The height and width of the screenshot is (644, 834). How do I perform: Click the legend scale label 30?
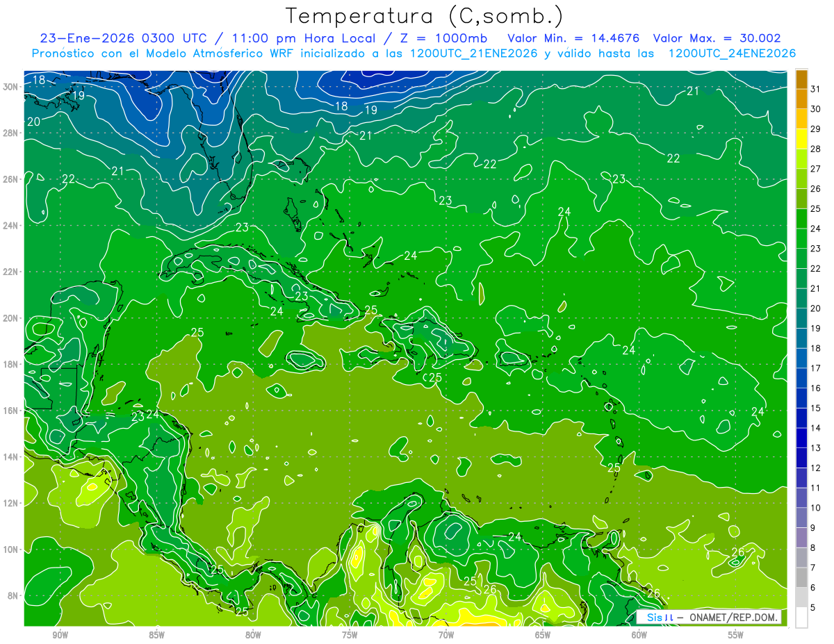[x=816, y=108]
